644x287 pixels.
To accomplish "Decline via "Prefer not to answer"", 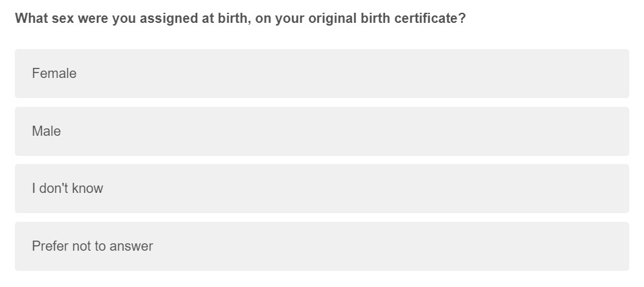I will click(x=322, y=246).
